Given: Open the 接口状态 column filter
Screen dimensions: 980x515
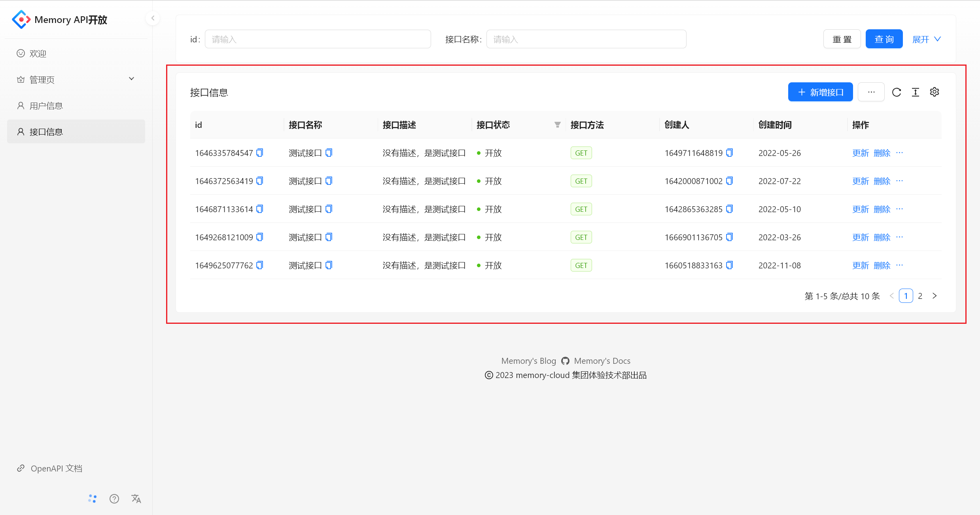Looking at the screenshot, I should [x=558, y=125].
